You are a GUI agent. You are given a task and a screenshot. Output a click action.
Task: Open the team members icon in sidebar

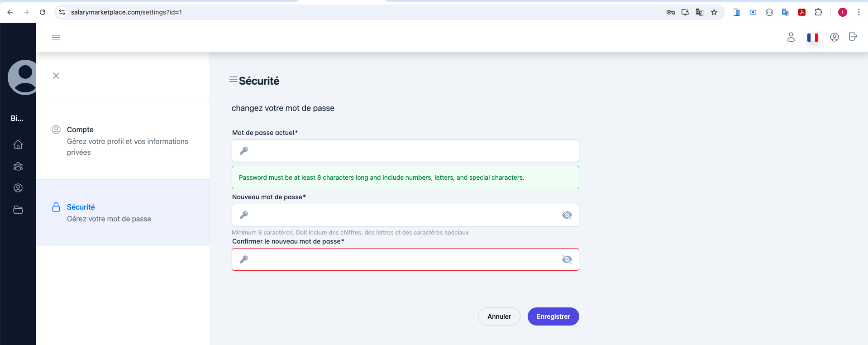18,166
